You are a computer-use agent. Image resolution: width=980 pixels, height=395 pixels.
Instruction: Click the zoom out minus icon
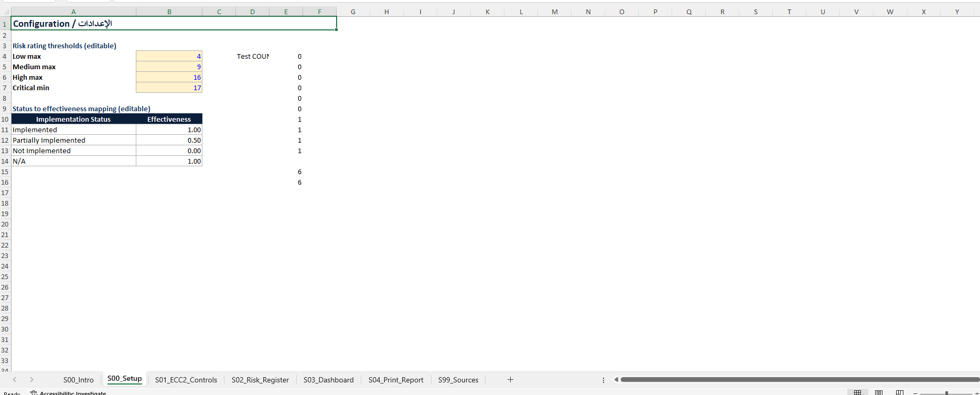[x=916, y=393]
